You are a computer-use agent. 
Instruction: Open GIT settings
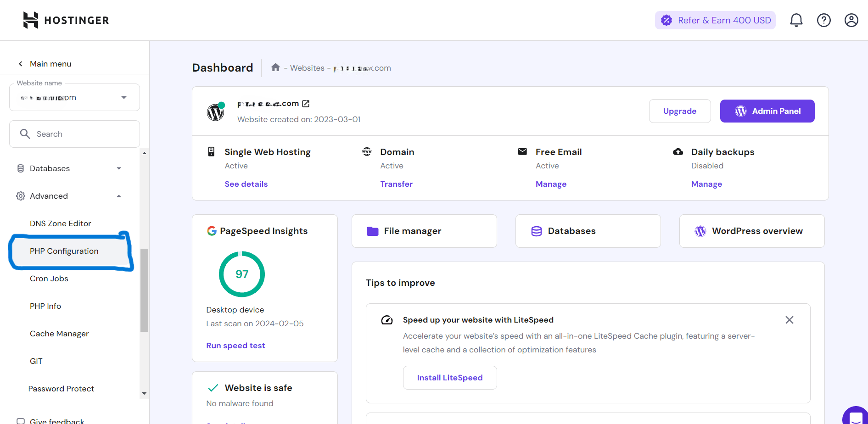(36, 361)
